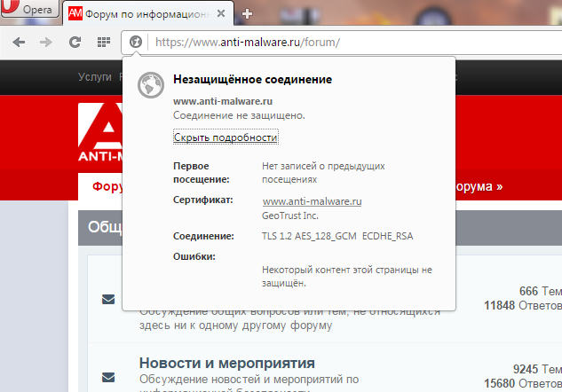Open Speed Dial grid icon

coord(104,43)
